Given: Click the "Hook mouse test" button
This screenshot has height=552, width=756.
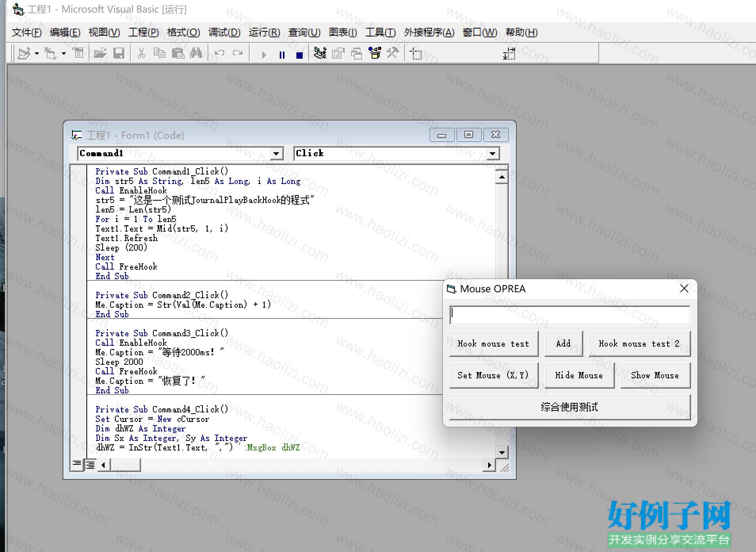Looking at the screenshot, I should point(494,344).
